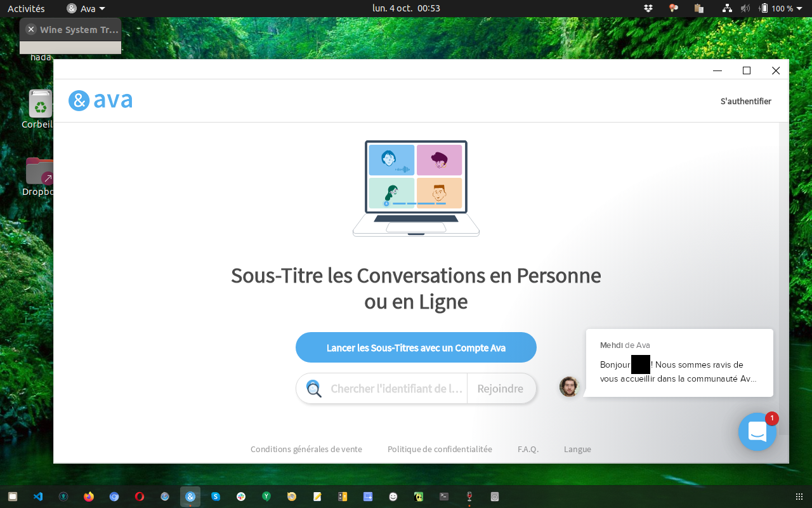This screenshot has width=812, height=508.
Task: Launch Firefox from the dock
Action: pos(89,497)
